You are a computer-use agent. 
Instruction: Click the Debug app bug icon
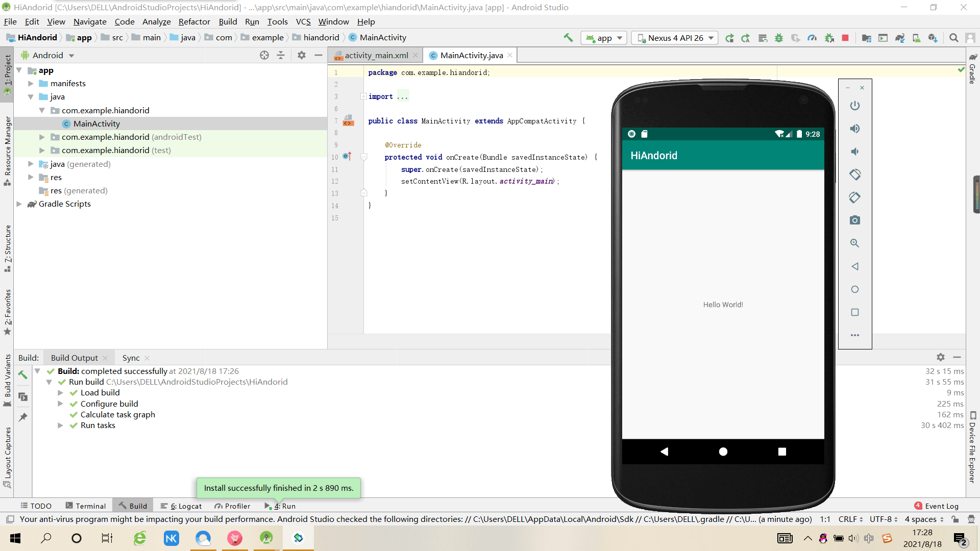click(x=779, y=38)
